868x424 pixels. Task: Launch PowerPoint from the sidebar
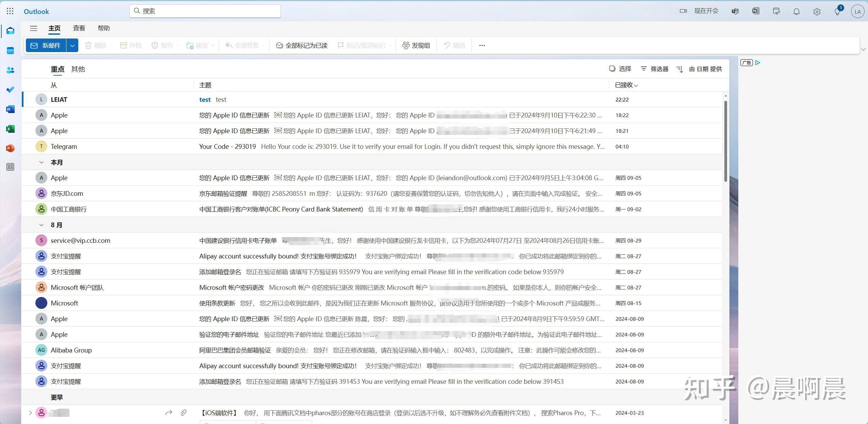click(10, 148)
